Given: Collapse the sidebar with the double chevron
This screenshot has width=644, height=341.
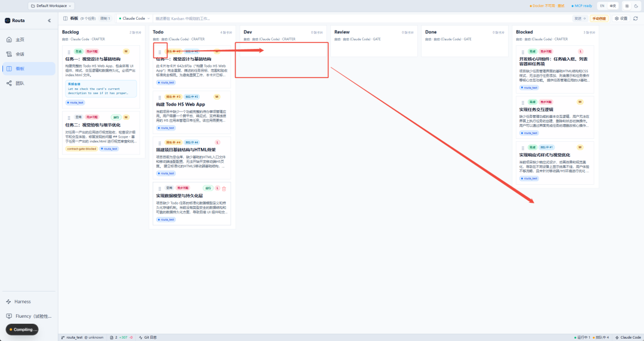Looking at the screenshot, I should [x=49, y=20].
